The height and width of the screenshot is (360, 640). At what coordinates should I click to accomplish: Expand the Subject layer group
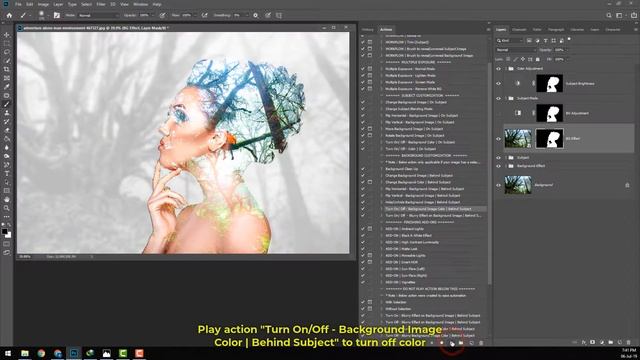[506, 158]
